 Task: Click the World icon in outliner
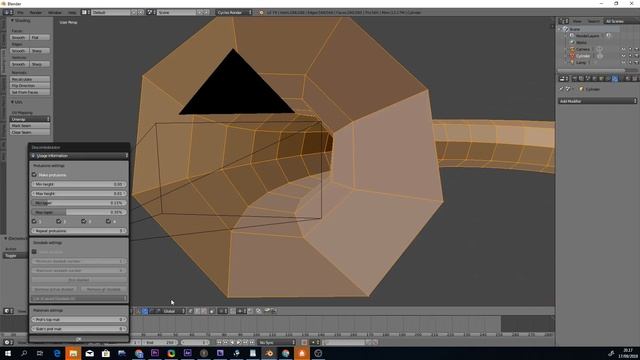[572, 42]
